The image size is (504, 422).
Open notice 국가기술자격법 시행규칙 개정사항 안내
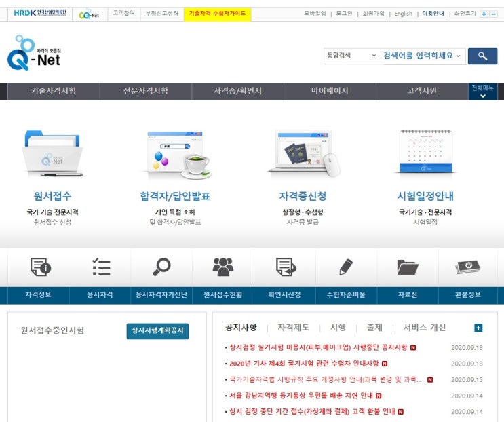[x=326, y=379]
